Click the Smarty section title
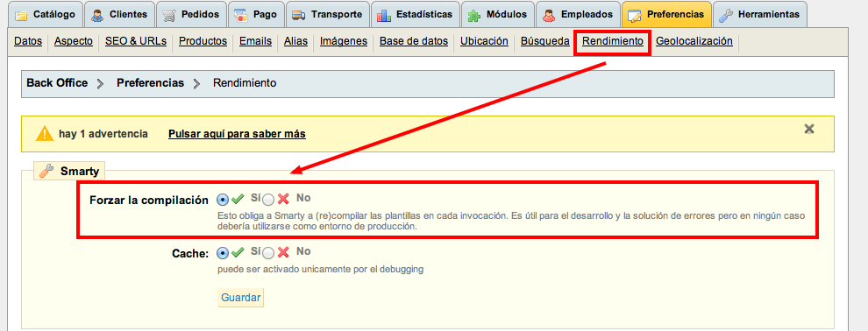Screen dimensions: 868x331 [x=81, y=172]
